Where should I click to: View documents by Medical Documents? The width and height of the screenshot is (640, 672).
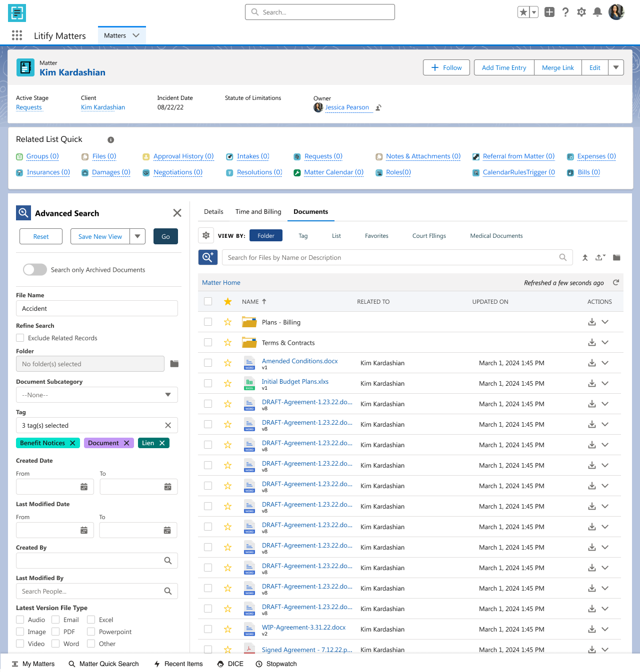click(x=496, y=236)
